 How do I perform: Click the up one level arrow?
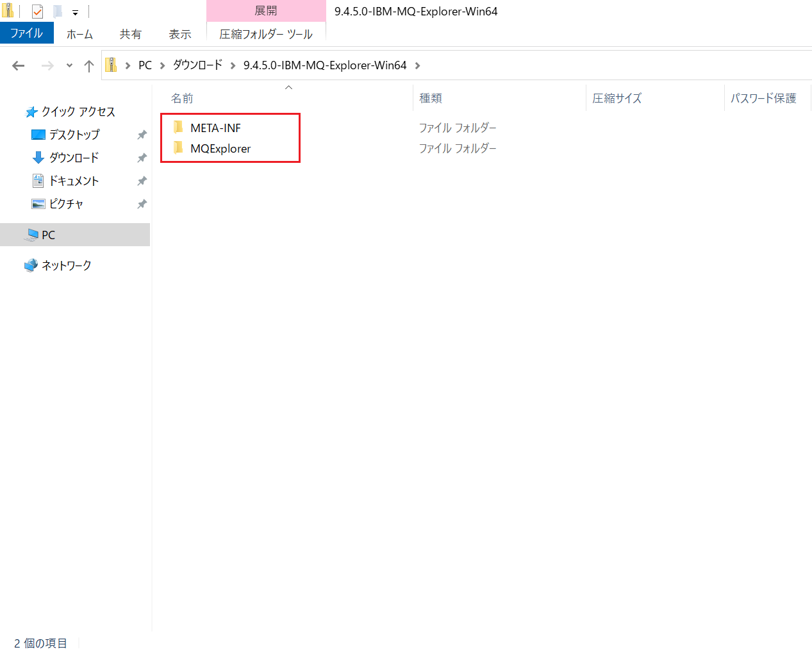click(89, 65)
